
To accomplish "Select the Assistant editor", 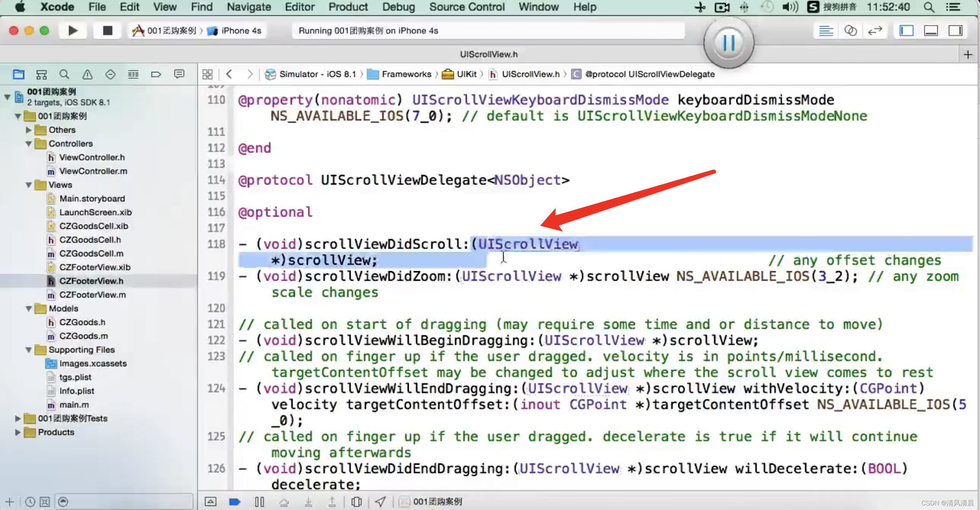I will click(850, 30).
